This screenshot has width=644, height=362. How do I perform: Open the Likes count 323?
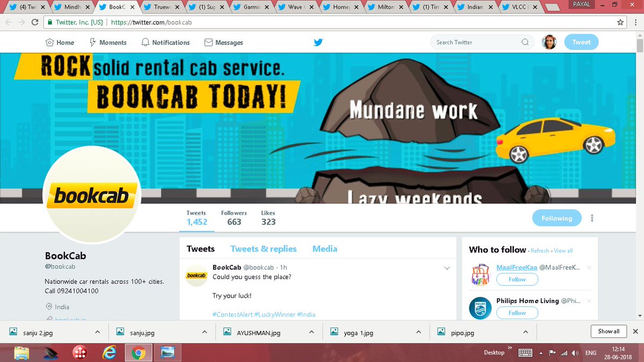[268, 218]
